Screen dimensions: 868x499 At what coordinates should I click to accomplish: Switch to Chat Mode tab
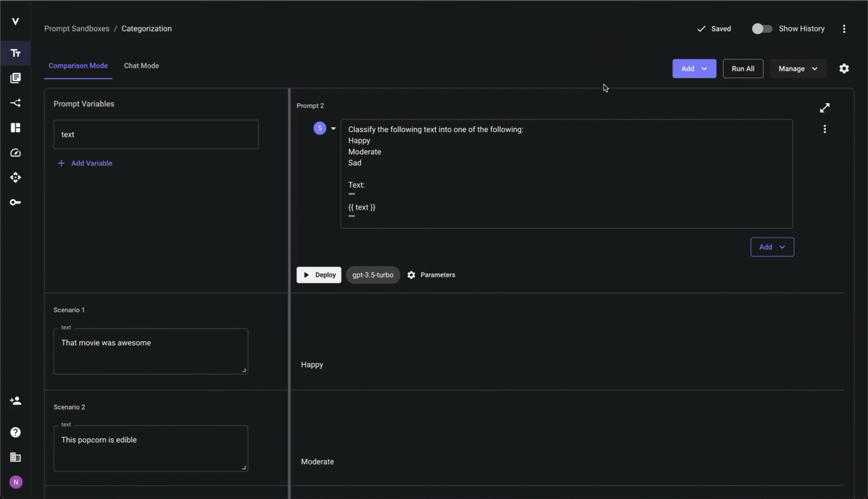pyautogui.click(x=141, y=65)
